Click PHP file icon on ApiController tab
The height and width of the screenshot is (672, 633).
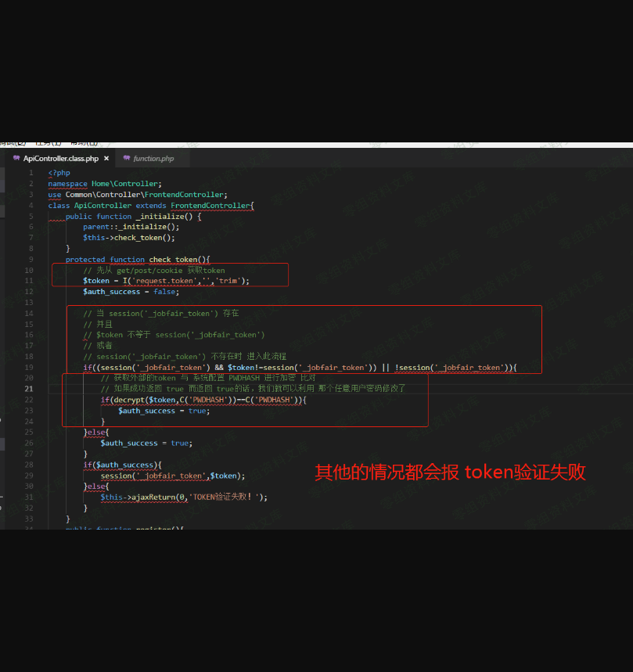[x=16, y=158]
